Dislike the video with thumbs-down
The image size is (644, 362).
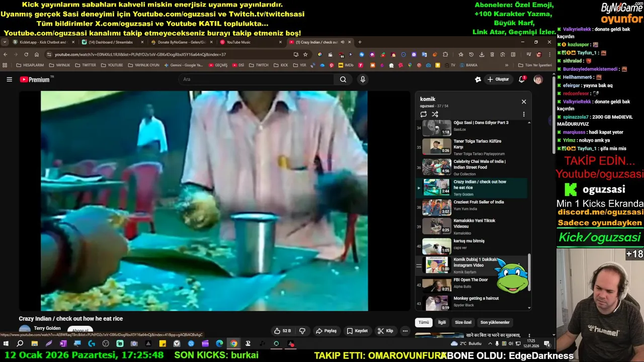pos(302,331)
